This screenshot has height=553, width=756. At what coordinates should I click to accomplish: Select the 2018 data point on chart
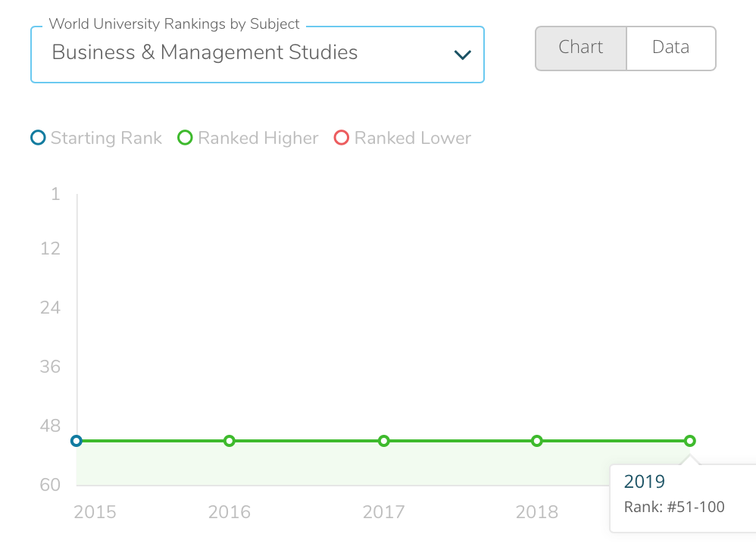click(536, 441)
